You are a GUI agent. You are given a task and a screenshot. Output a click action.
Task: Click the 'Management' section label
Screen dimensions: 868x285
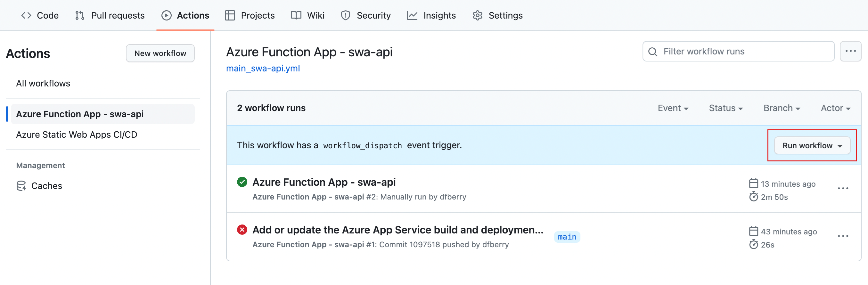pos(40,166)
